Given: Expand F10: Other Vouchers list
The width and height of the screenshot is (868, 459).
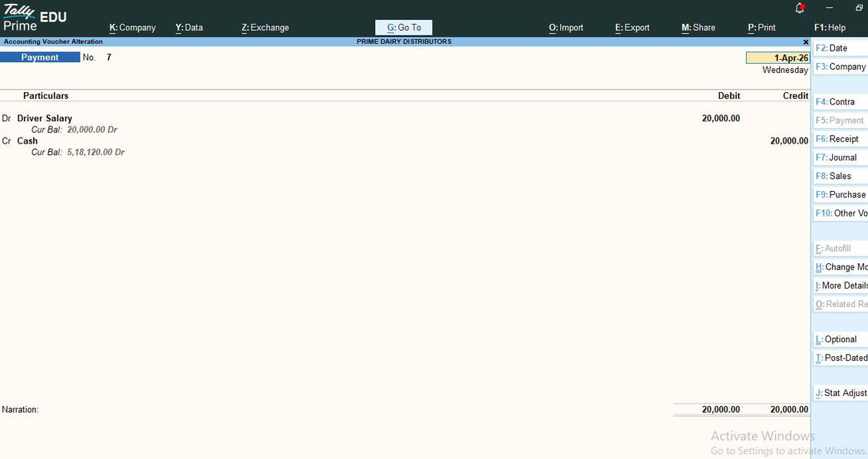Looking at the screenshot, I should 840,213.
